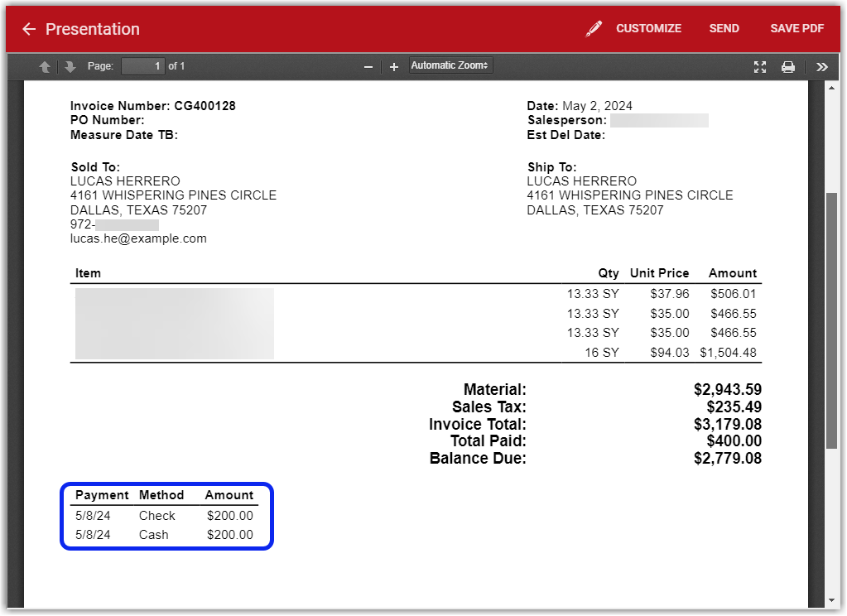Image resolution: width=847 pixels, height=616 pixels.
Task: Go to next page arrow
Action: [x=70, y=66]
